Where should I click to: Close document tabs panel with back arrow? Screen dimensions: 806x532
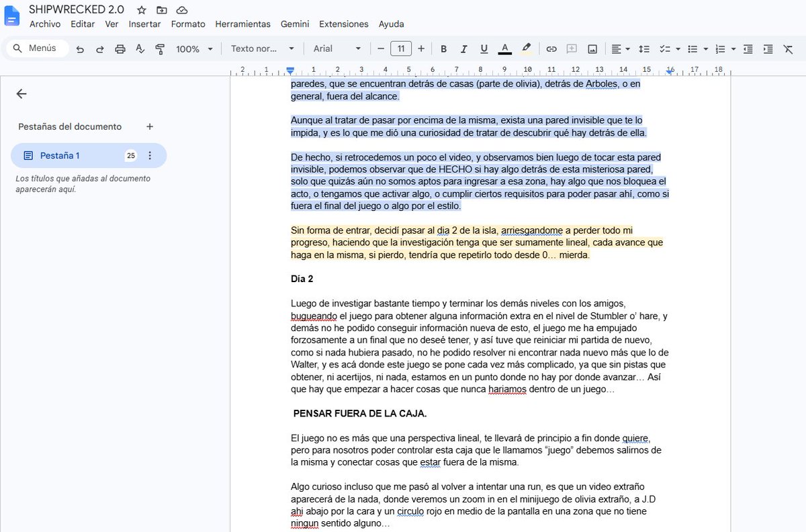point(21,94)
